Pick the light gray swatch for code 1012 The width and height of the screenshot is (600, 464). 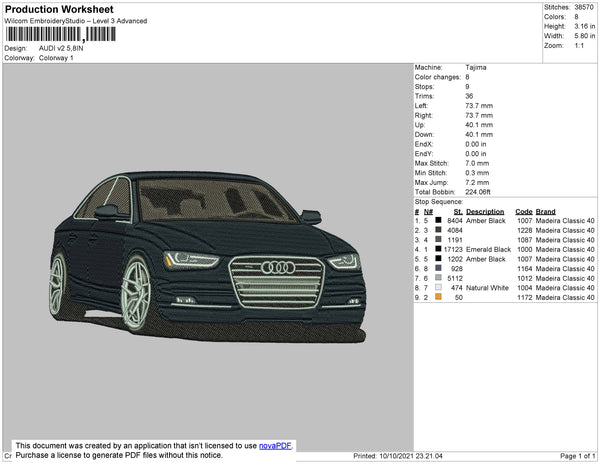[x=438, y=277]
